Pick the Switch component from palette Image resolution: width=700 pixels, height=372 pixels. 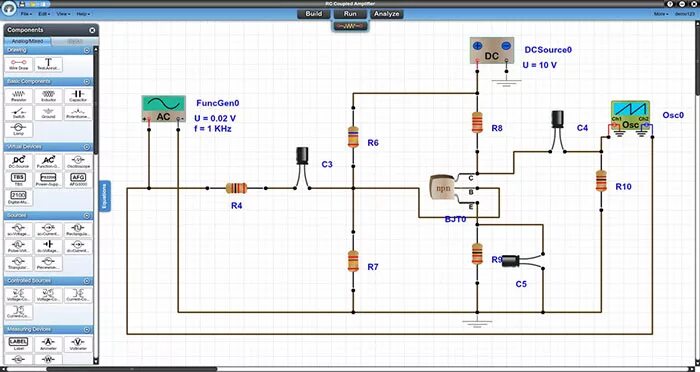point(19,113)
